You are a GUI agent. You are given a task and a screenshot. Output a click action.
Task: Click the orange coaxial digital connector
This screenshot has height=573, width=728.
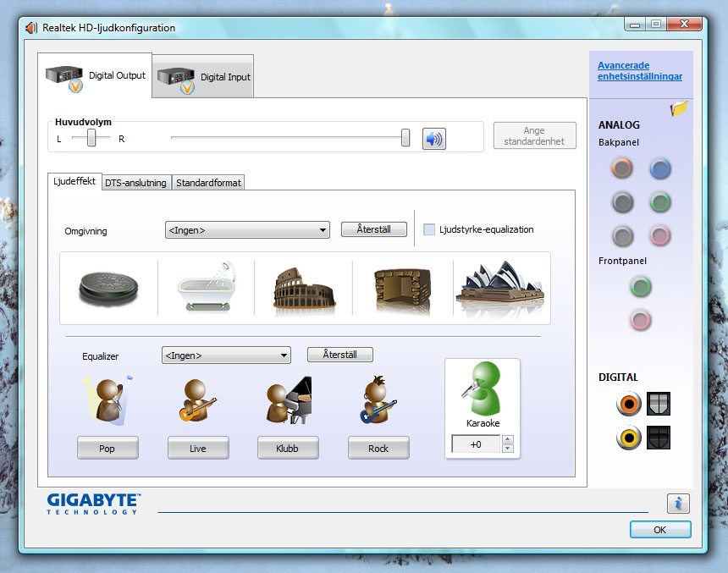[x=629, y=404]
